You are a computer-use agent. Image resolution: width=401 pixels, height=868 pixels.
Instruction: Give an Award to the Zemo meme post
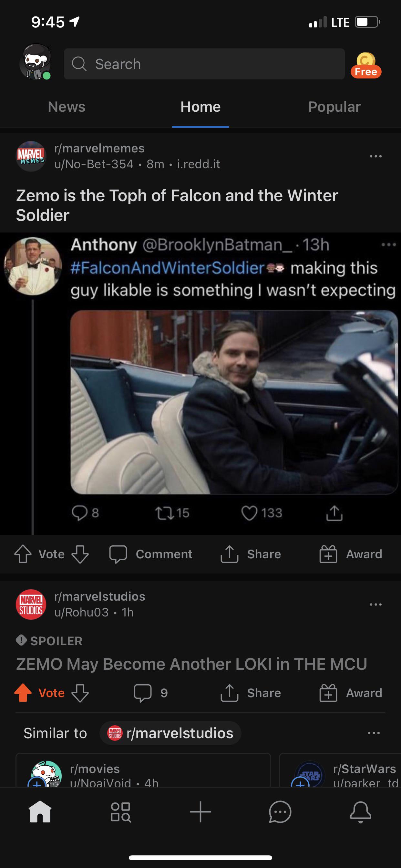(x=350, y=554)
